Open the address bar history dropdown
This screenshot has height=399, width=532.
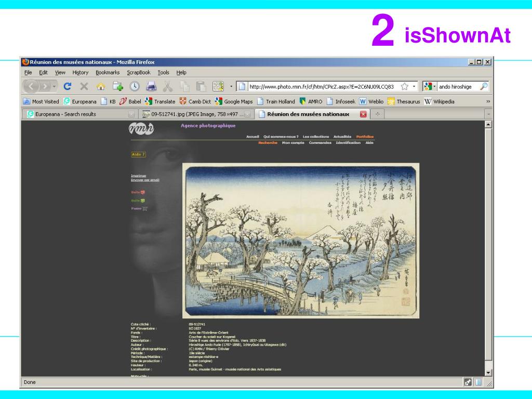414,87
